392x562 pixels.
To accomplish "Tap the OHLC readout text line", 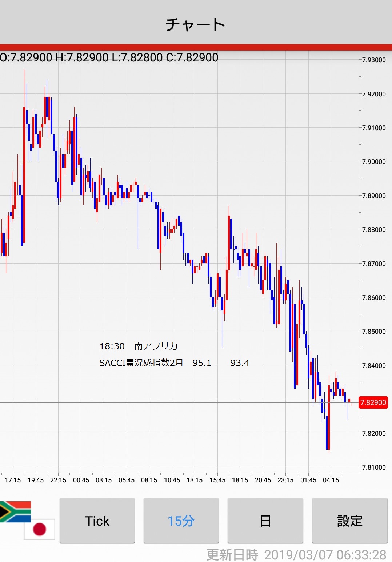I will click(109, 57).
